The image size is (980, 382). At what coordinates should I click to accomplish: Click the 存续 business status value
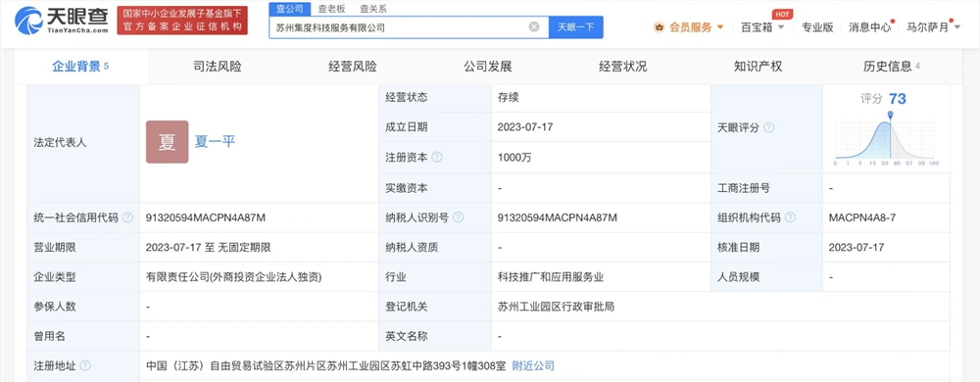508,97
